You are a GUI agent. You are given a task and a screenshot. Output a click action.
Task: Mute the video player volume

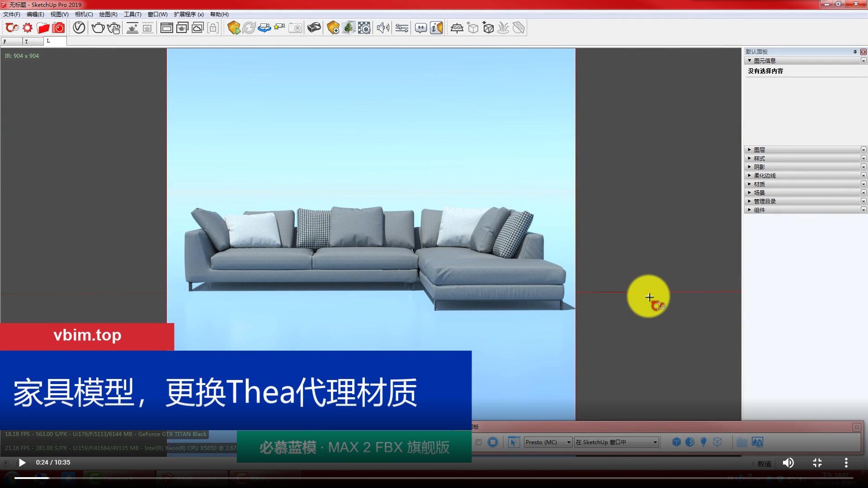[x=788, y=463]
